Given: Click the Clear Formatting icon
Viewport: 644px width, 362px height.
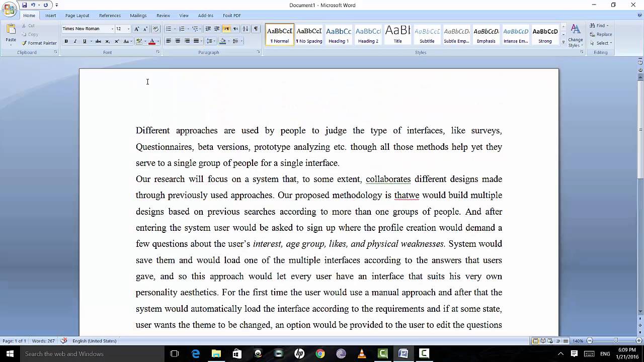Looking at the screenshot, I should pos(155,29).
